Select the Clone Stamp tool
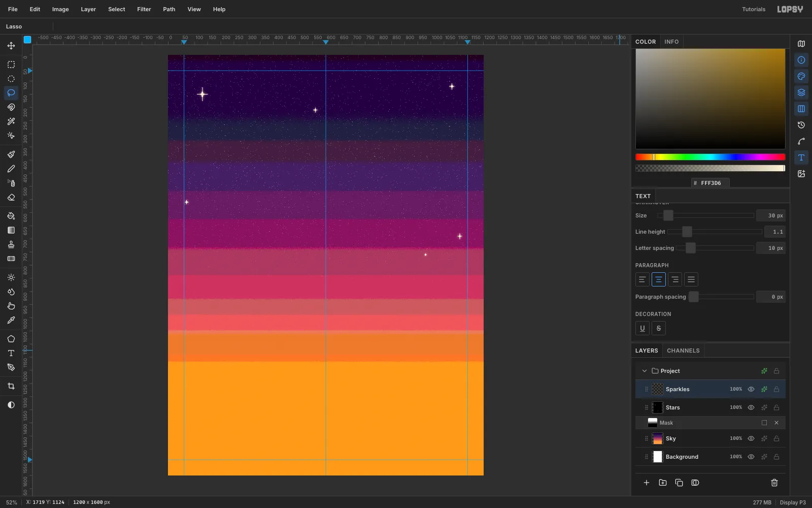812x508 pixels. tap(11, 244)
